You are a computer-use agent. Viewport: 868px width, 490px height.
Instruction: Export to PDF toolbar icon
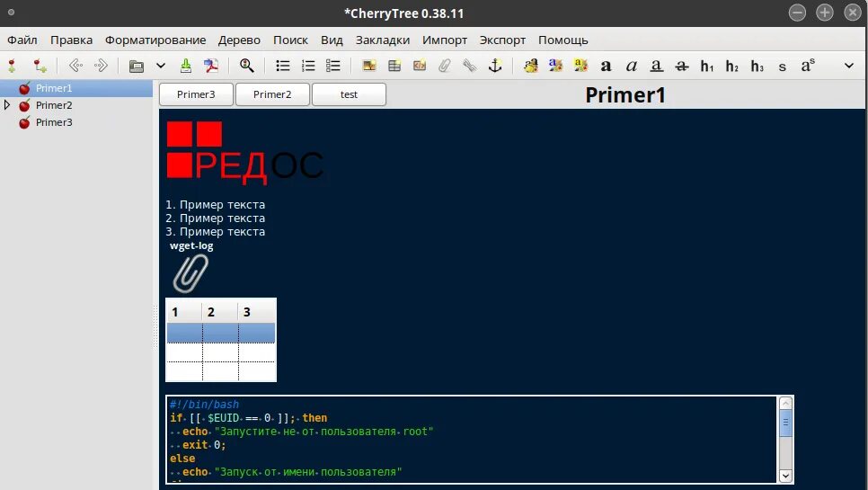210,66
